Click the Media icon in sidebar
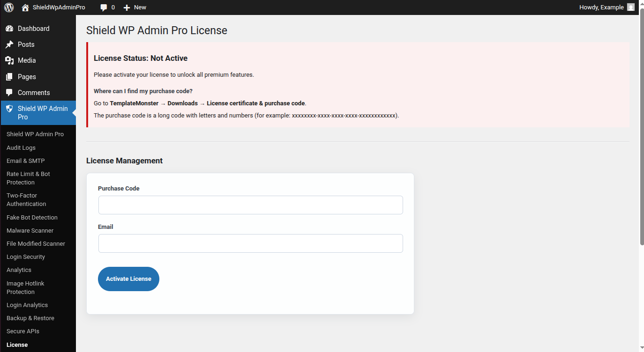The height and width of the screenshot is (352, 644). coord(9,60)
